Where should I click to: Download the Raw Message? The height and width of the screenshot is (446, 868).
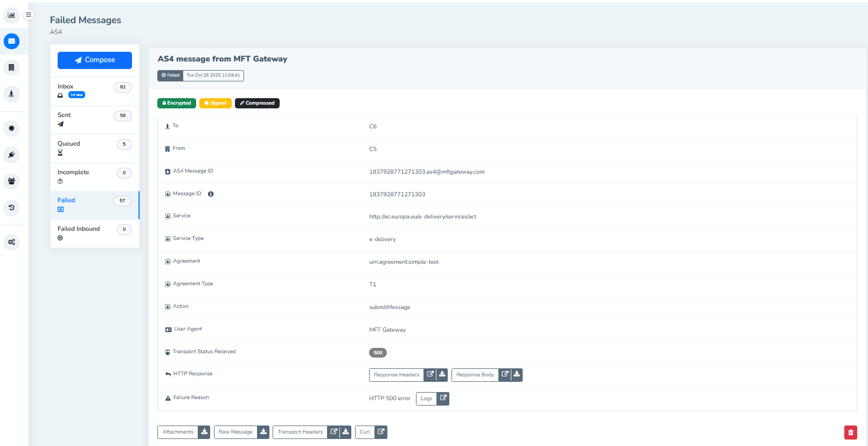[x=263, y=432]
